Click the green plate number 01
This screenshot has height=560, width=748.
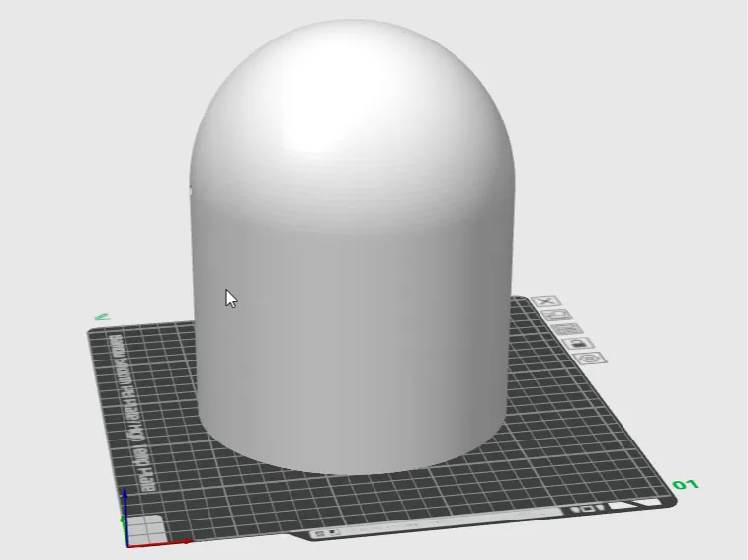[686, 485]
